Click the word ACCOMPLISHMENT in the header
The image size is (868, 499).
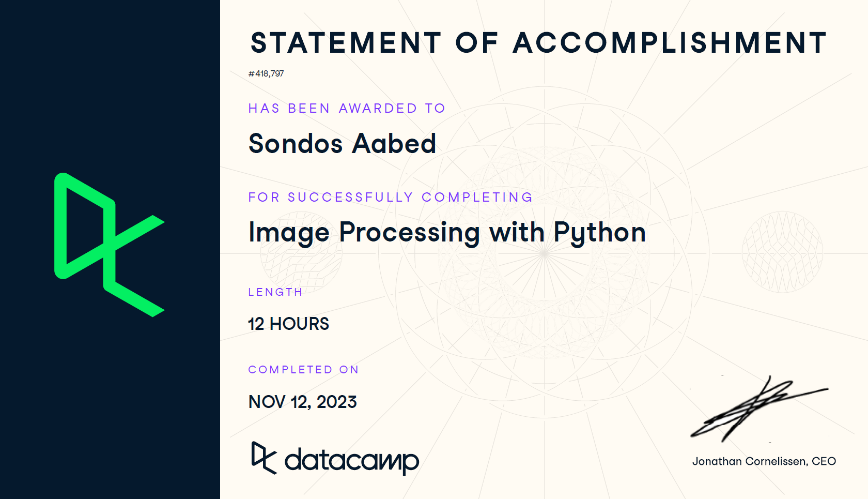pos(670,42)
